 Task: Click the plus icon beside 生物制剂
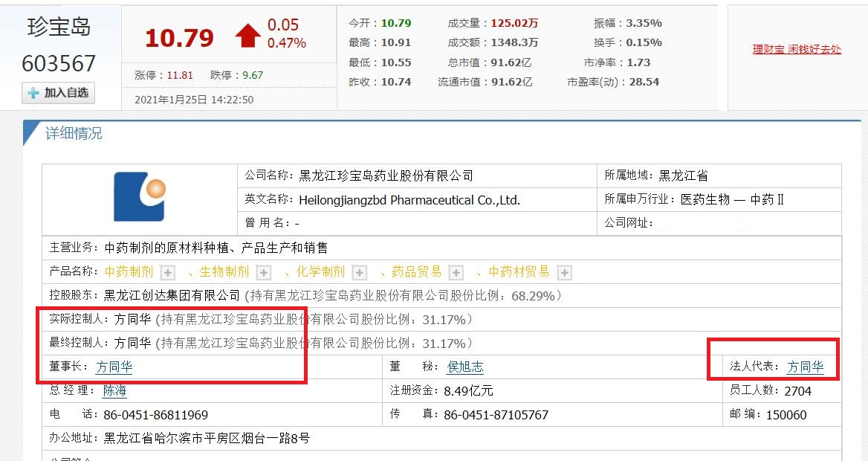(x=264, y=272)
